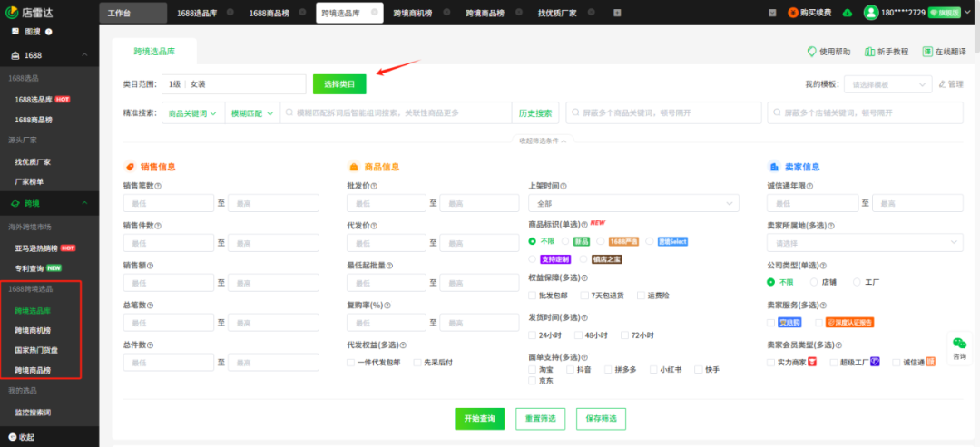Click help icon next to 上架时间

click(x=563, y=186)
